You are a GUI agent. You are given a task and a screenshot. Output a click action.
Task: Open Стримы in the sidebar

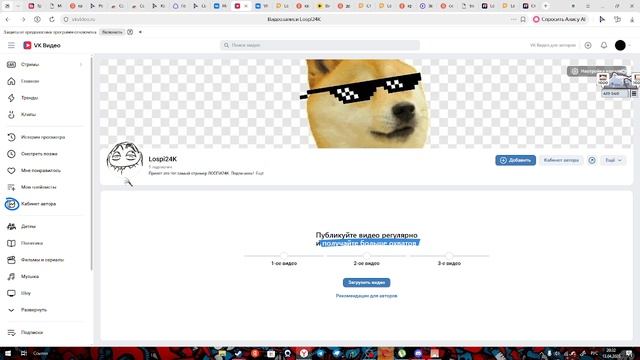tap(30, 64)
